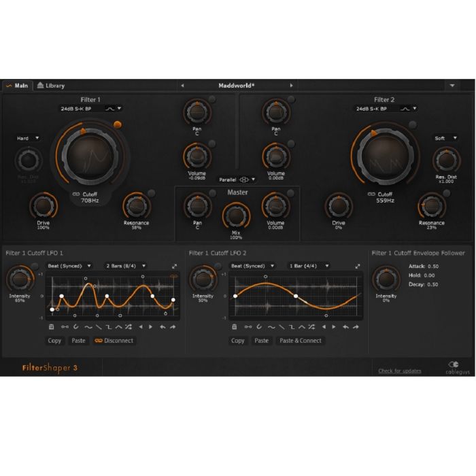Apply step-shaped preset to LFO 1
The image size is (476, 476).
click(x=109, y=327)
